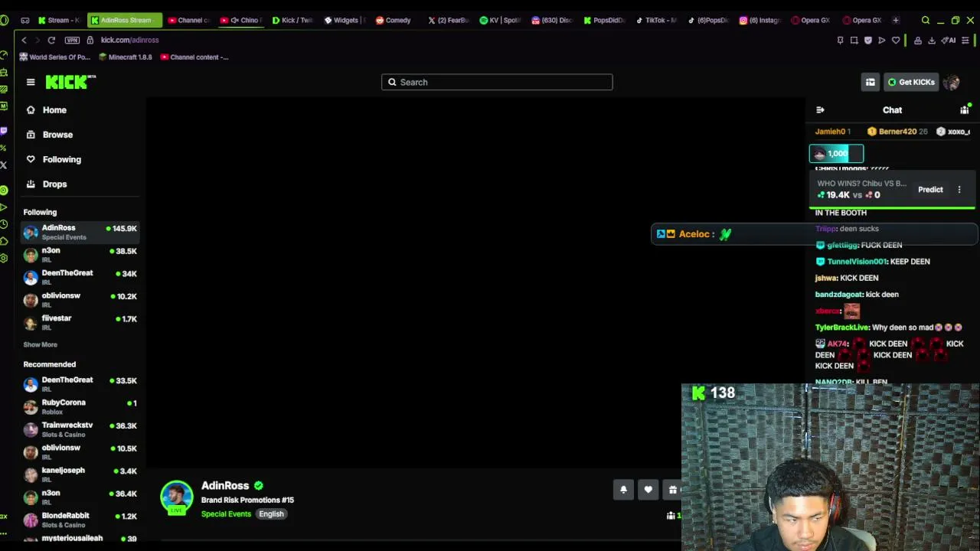Open the browser easy setup sliders icon
This screenshot has height=551, width=980.
pos(966,40)
